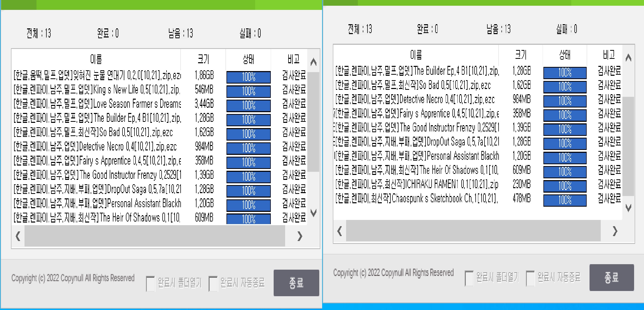
Task: Sort by the 이름 column header in left window
Action: click(96, 59)
